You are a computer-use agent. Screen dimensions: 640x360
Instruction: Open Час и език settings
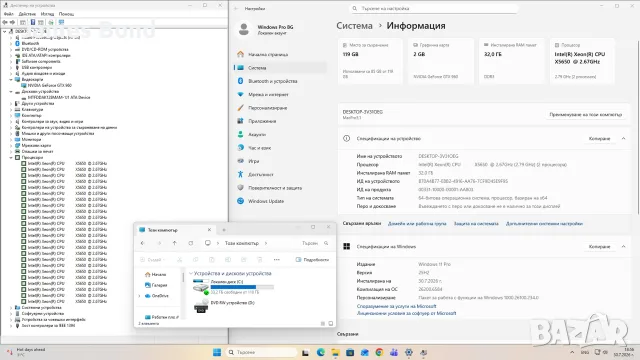click(x=259, y=148)
